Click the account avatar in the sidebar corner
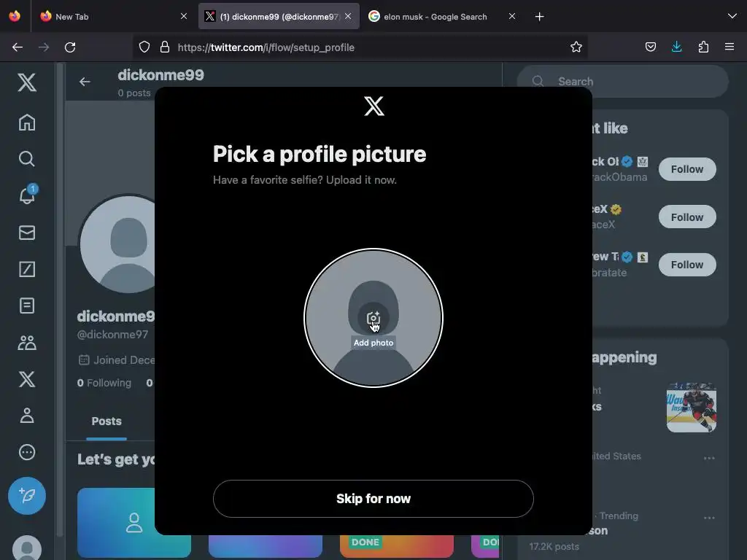Image resolution: width=747 pixels, height=560 pixels. pyautogui.click(x=27, y=548)
